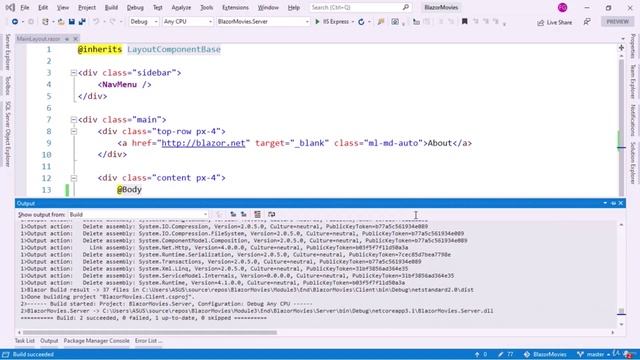Click the browser refresh icon
The image size is (640, 360).
[x=361, y=22]
